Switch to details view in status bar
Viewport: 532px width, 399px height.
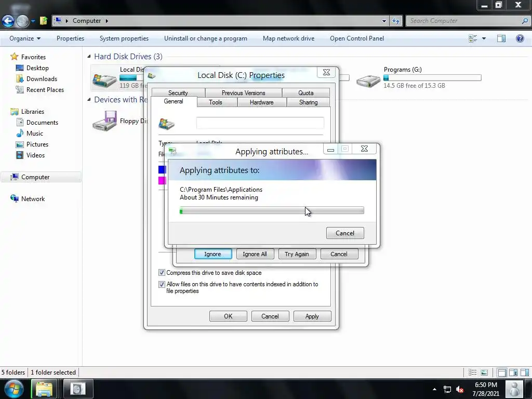point(472,373)
